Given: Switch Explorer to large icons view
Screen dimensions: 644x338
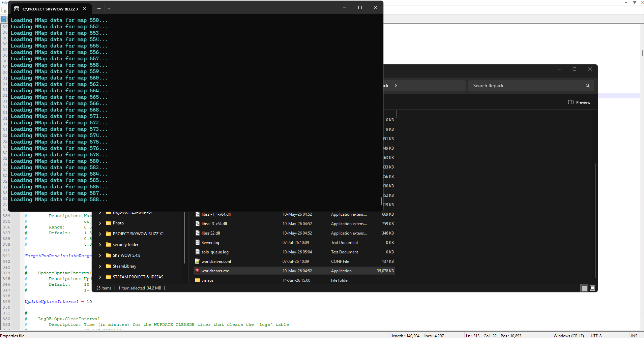Looking at the screenshot, I should point(592,288).
